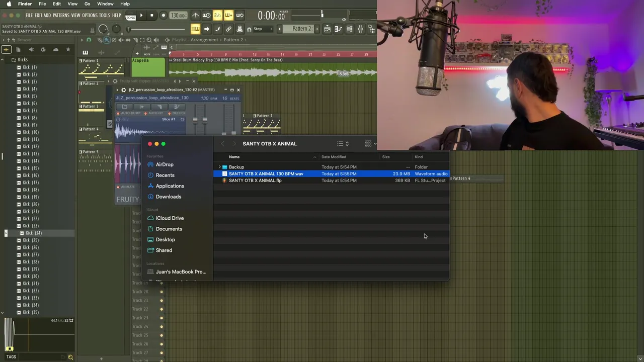This screenshot has width=644, height=362.
Task: Toggle typing keyboard to piano icon
Action: coord(195,29)
